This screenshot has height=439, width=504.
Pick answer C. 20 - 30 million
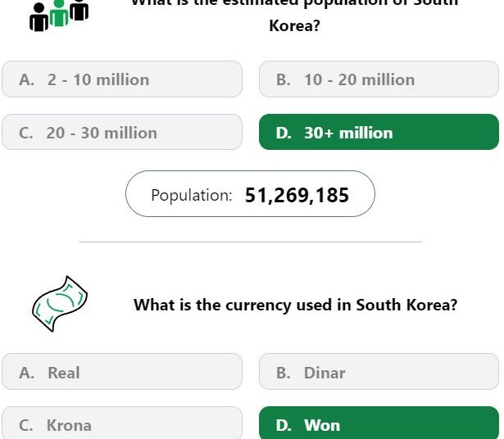[122, 132]
